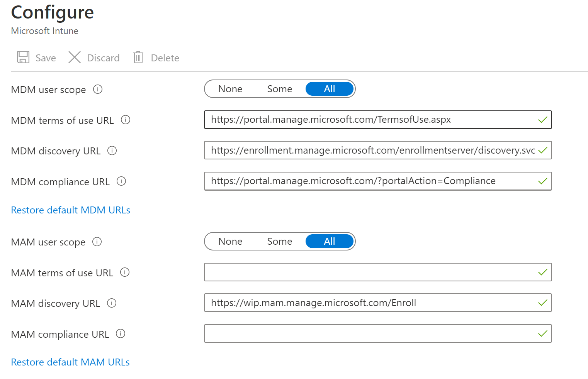The image size is (588, 379).
Task: Click info icon for MAM terms of use URL
Action: [x=125, y=272]
